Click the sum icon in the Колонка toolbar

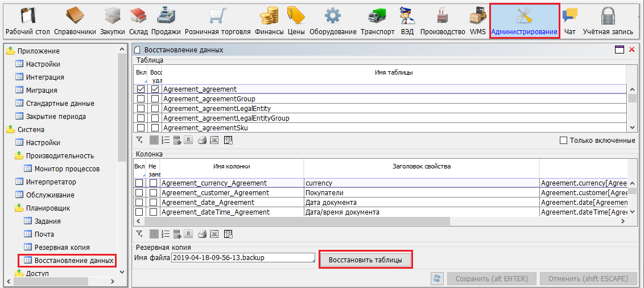pyautogui.click(x=189, y=233)
